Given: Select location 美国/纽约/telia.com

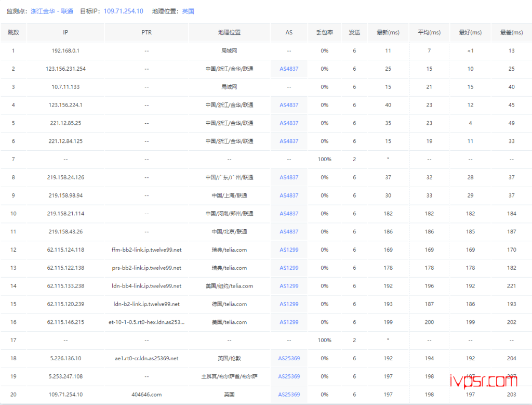Looking at the screenshot, I should (x=229, y=286).
